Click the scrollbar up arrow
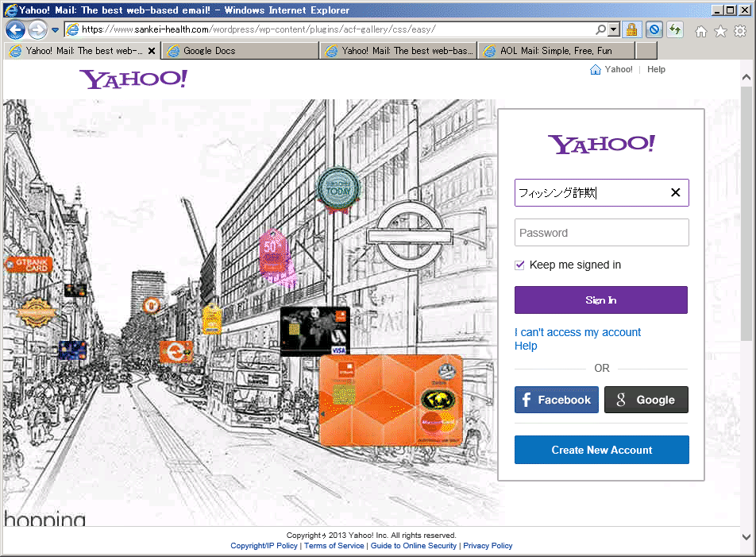This screenshot has width=756, height=557. [746, 77]
